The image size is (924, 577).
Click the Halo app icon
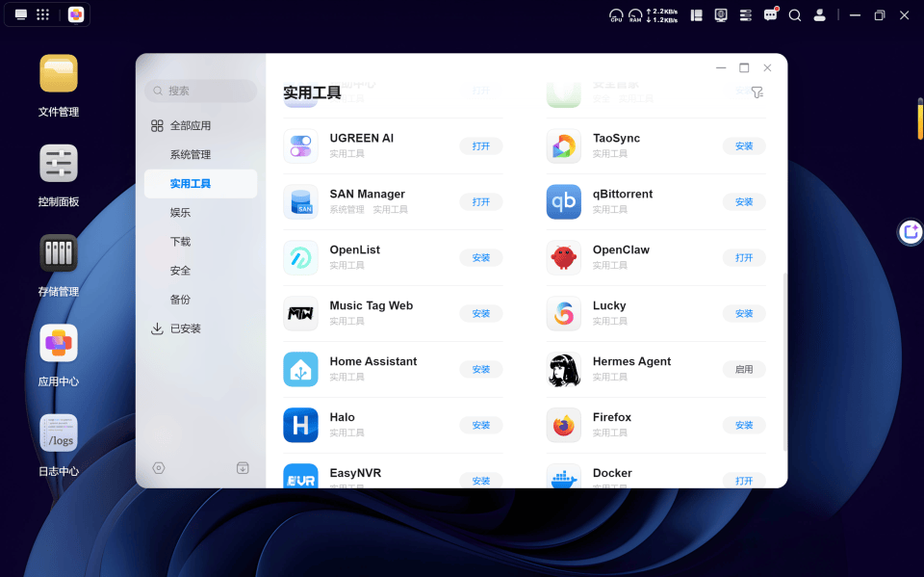coord(300,425)
